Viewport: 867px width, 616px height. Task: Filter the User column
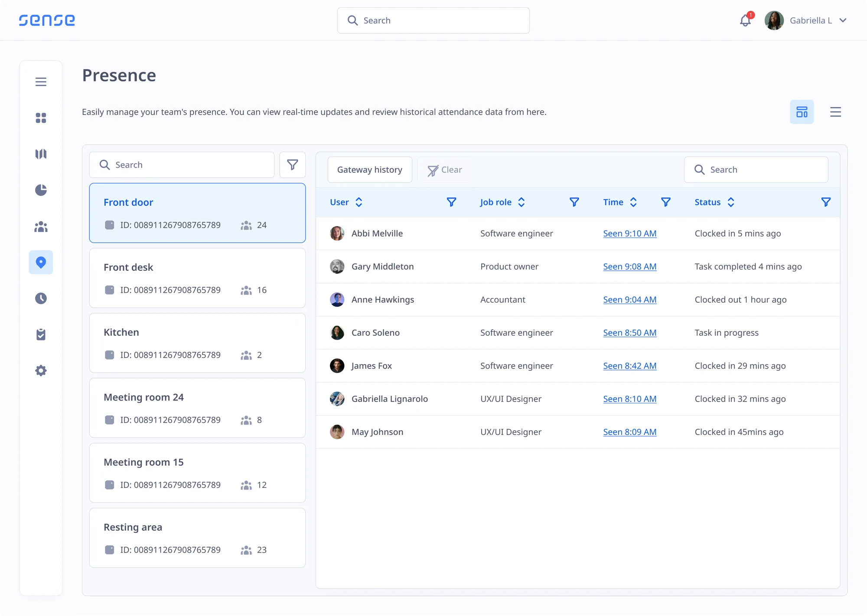click(451, 202)
